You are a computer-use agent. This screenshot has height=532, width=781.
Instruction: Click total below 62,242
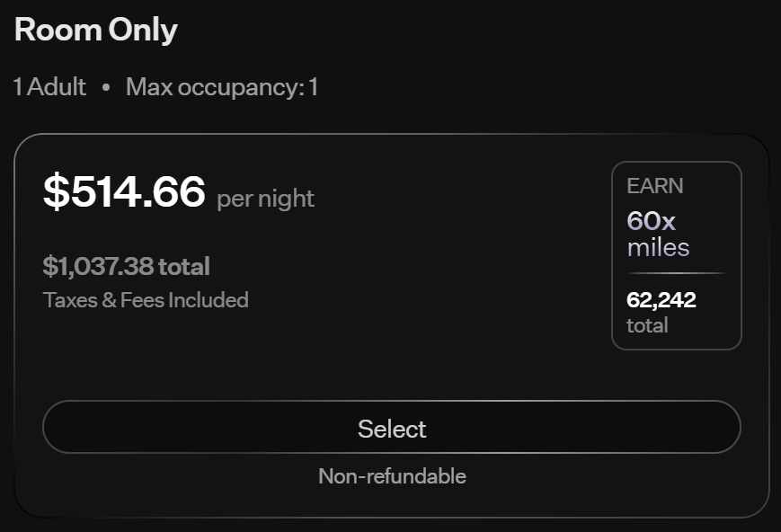click(647, 325)
